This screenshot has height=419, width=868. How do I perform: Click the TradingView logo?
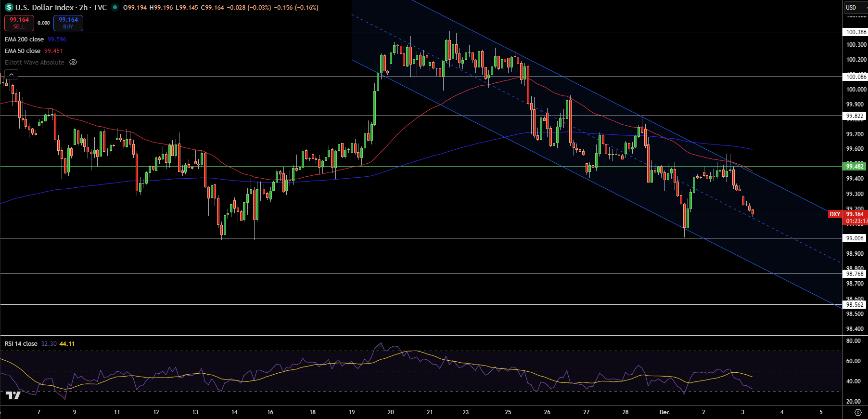tap(13, 395)
